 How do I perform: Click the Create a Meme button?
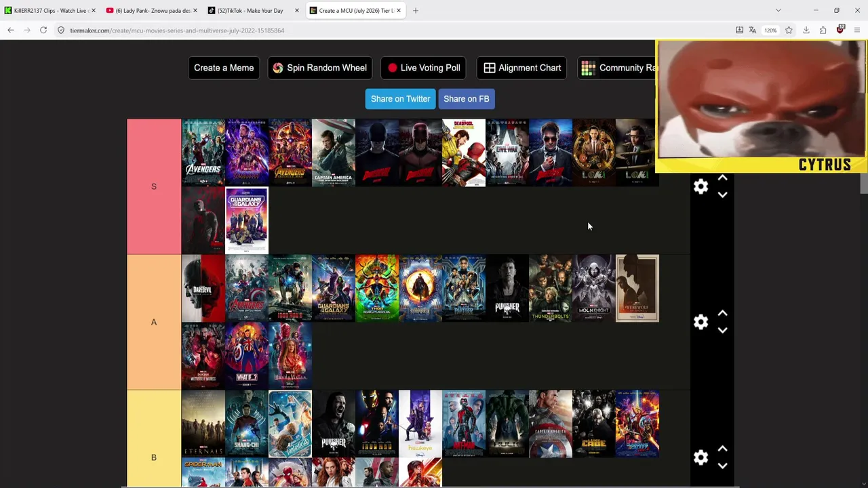[x=224, y=68]
